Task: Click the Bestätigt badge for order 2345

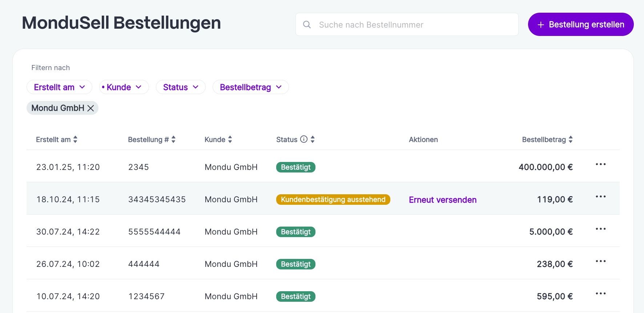Action: 296,167
